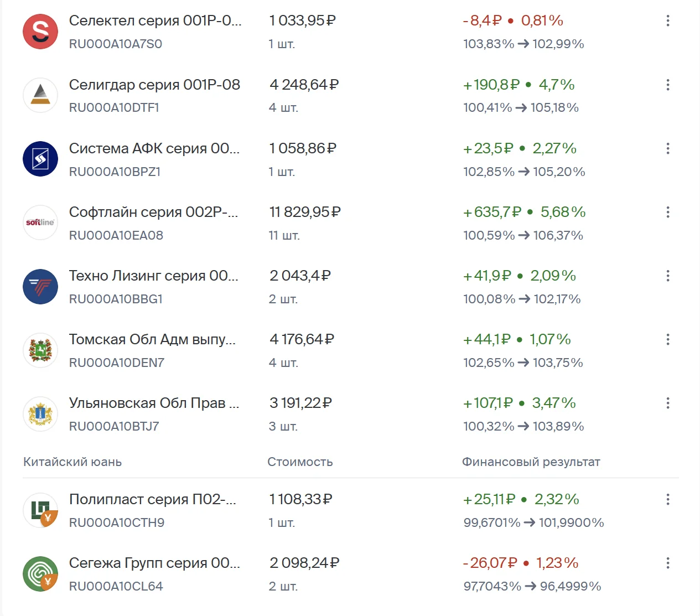Click the Стоимость column header
This screenshot has height=616, width=700.
click(300, 462)
